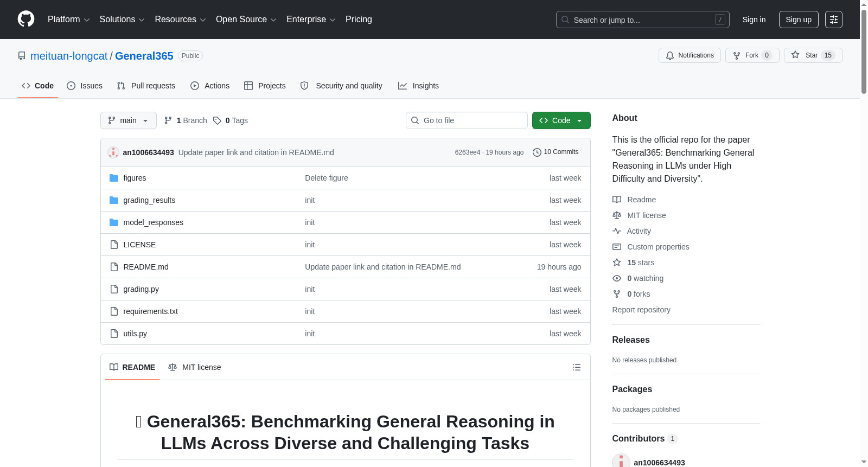This screenshot has width=868, height=467.
Task: Open the meituan-longcat owner profile link
Action: pyautogui.click(x=69, y=56)
